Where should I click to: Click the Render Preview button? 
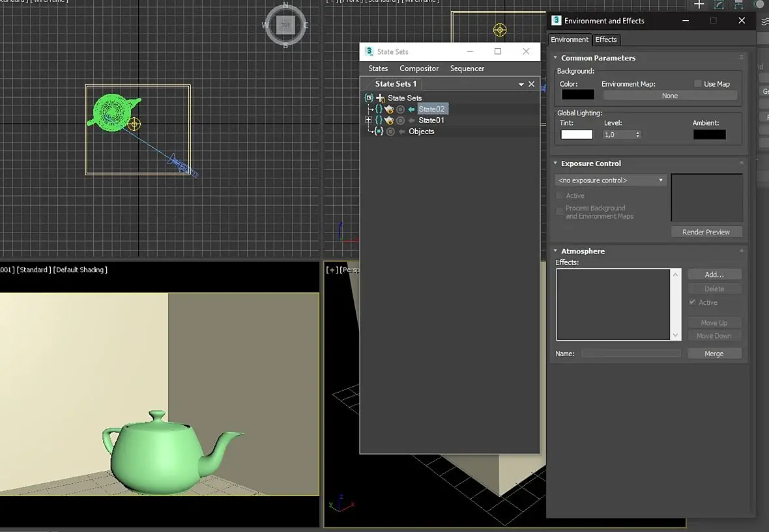point(706,232)
